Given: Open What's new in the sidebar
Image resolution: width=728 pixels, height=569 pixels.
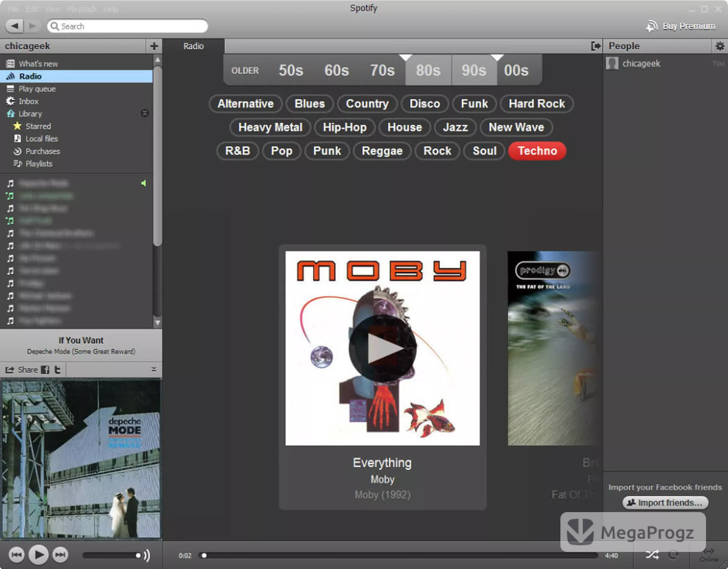Looking at the screenshot, I should [38, 64].
